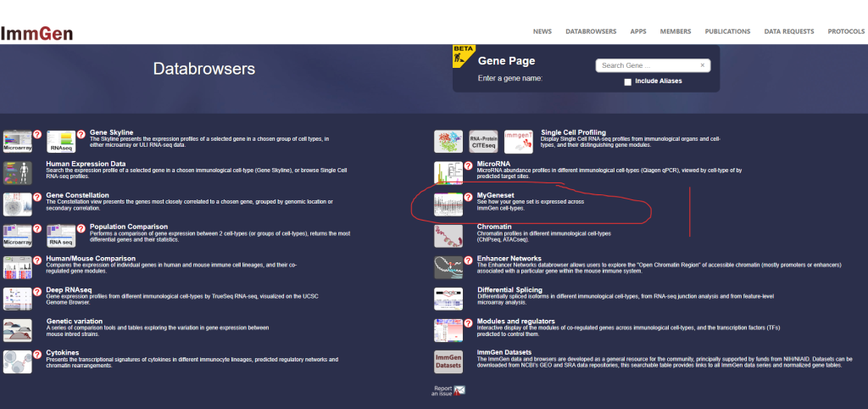This screenshot has width=868, height=409.
Task: Toggle the Include Aliases checkbox
Action: [x=628, y=82]
